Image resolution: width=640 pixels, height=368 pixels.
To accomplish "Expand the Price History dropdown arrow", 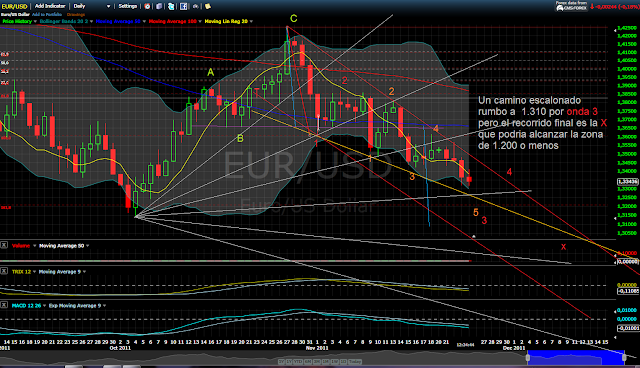I will 36,21.
